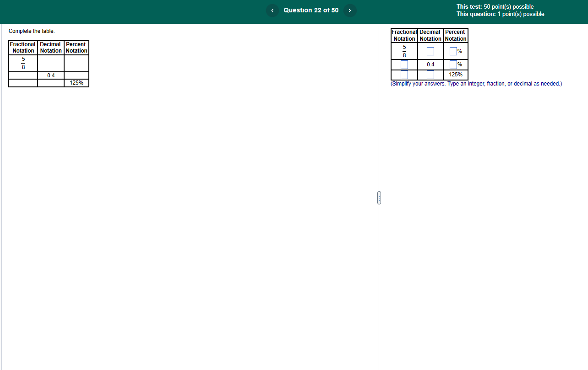Click the decimal notation answer box for 125%
The height and width of the screenshot is (370, 588).
pyautogui.click(x=430, y=75)
